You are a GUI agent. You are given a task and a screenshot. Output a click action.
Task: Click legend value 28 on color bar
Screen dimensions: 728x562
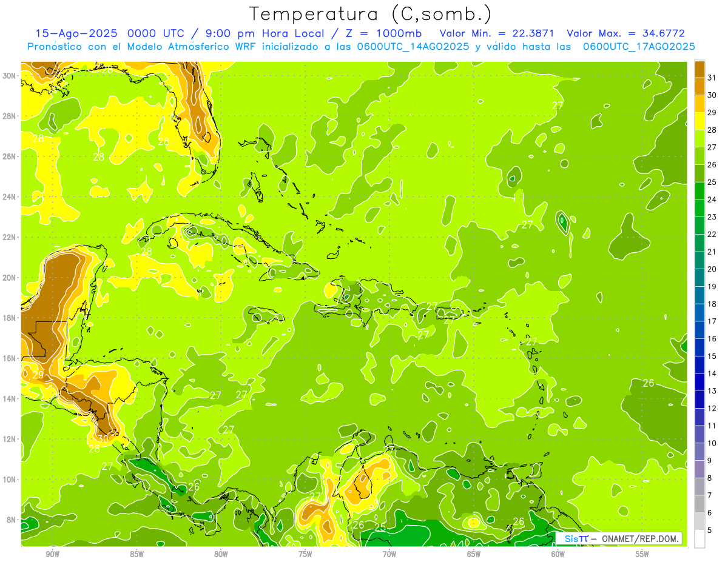(x=712, y=130)
